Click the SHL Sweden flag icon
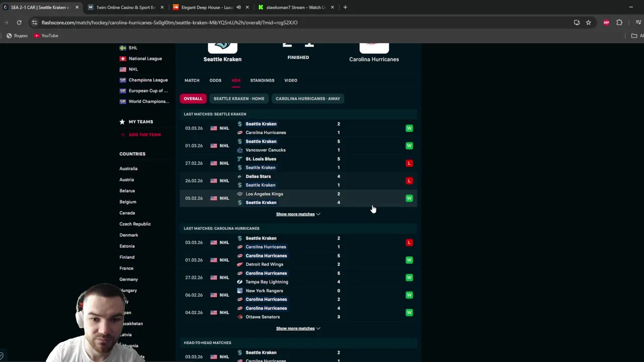644x362 pixels. (x=123, y=48)
